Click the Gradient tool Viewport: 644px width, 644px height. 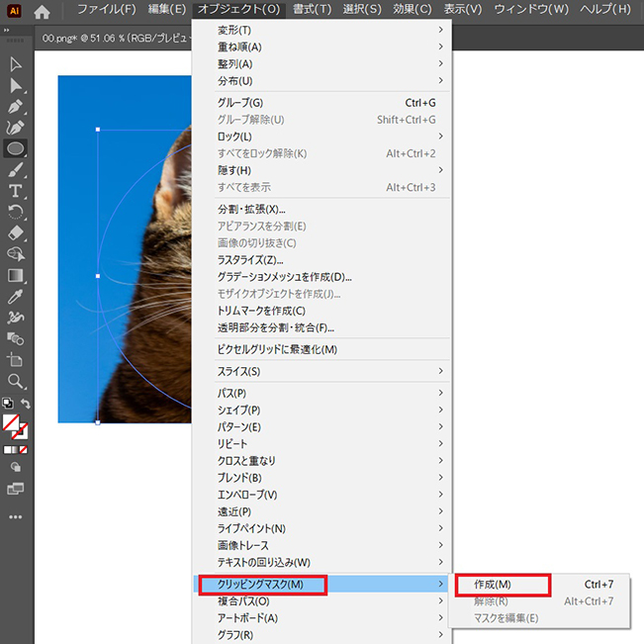point(15,276)
